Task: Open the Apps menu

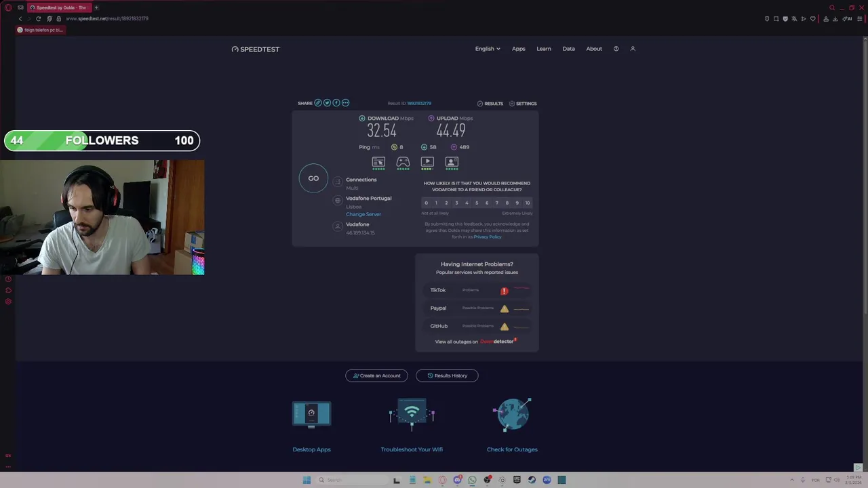Action: (x=519, y=49)
